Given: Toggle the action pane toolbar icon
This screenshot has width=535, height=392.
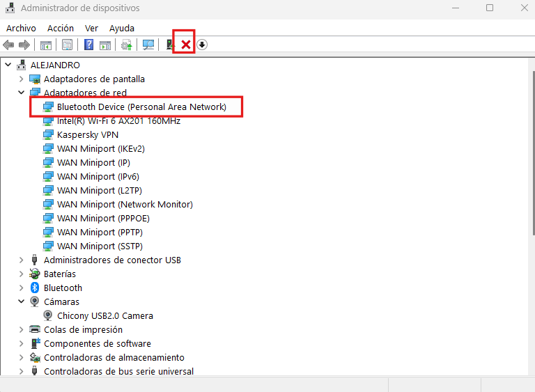Looking at the screenshot, I should click(105, 45).
